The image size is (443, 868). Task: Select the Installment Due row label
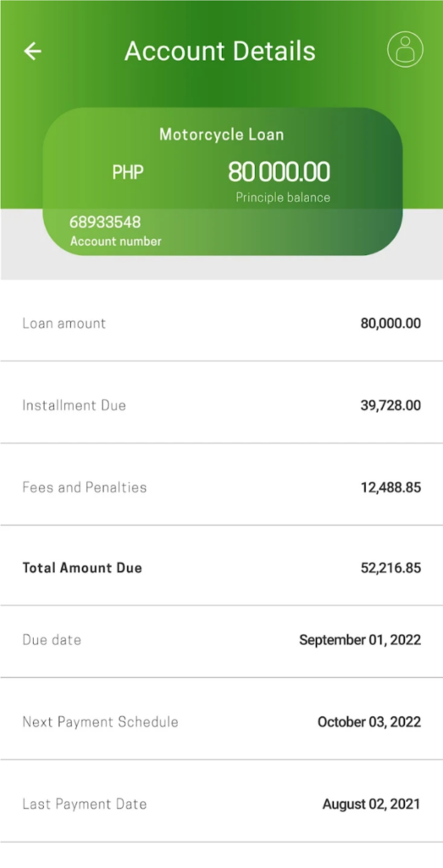[x=74, y=405]
